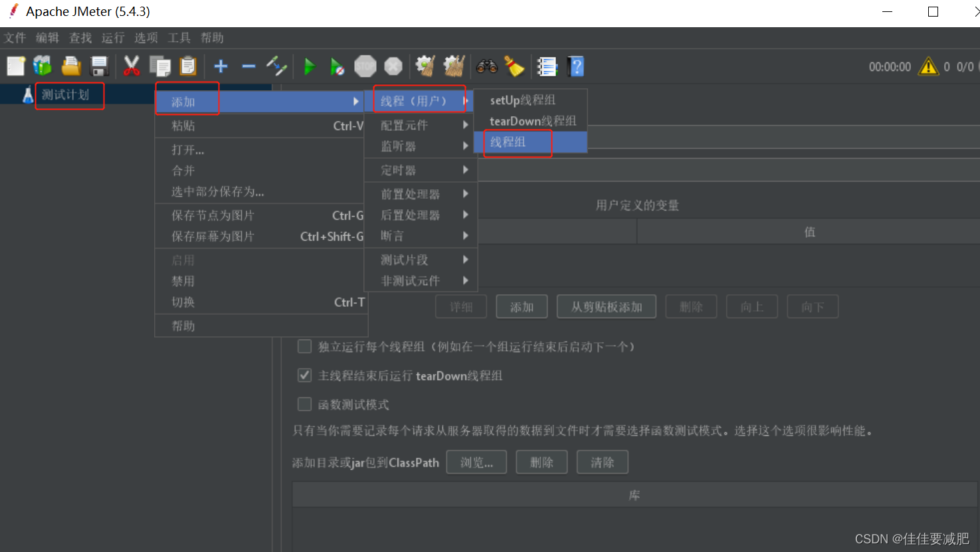Click Start no pauses icon
Screen dimensions: 980x552
click(338, 66)
